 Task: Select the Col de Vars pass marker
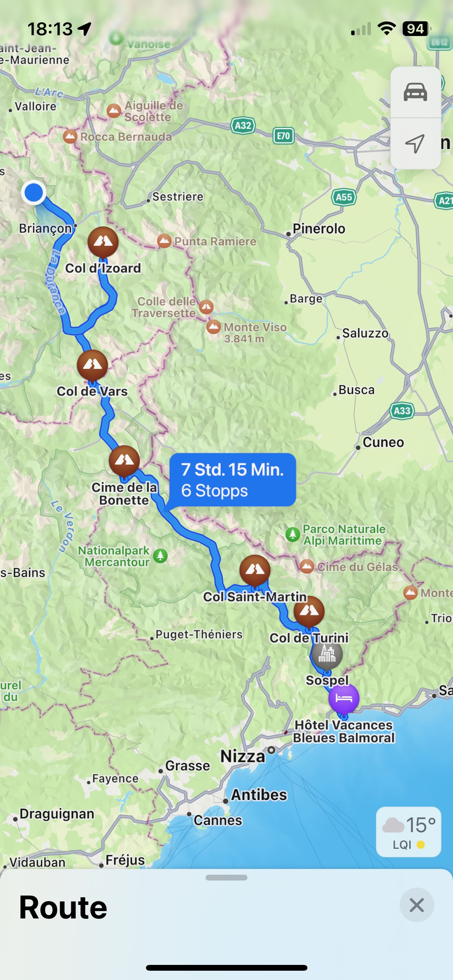[93, 365]
